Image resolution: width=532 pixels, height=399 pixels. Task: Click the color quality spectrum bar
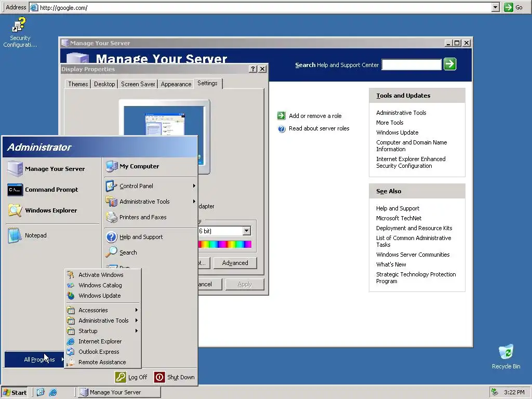click(225, 244)
